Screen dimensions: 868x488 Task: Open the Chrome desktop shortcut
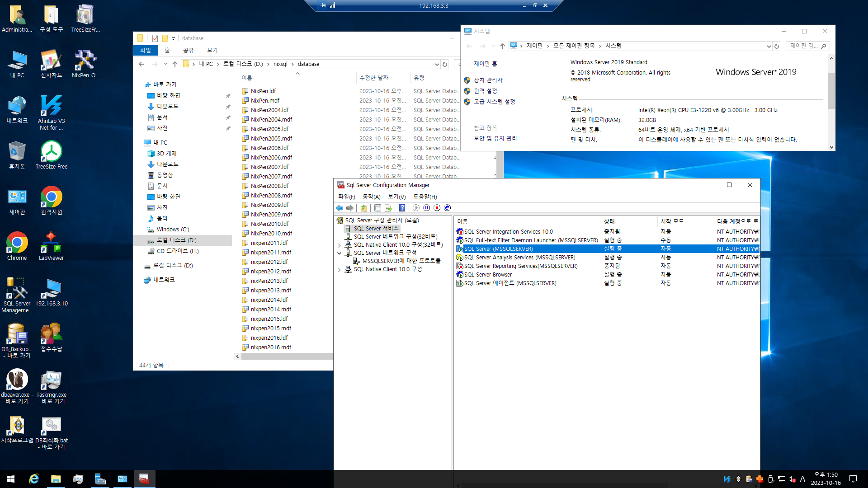click(17, 246)
